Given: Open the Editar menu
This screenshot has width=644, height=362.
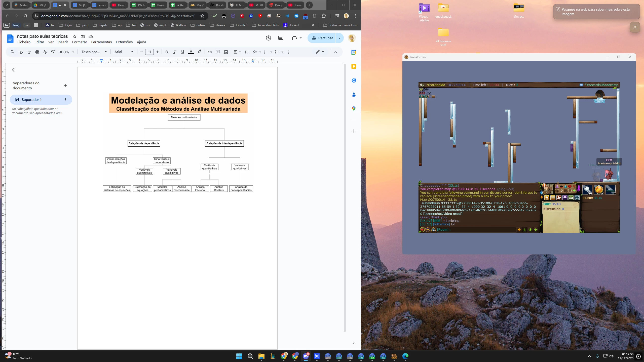Looking at the screenshot, I should point(39,42).
